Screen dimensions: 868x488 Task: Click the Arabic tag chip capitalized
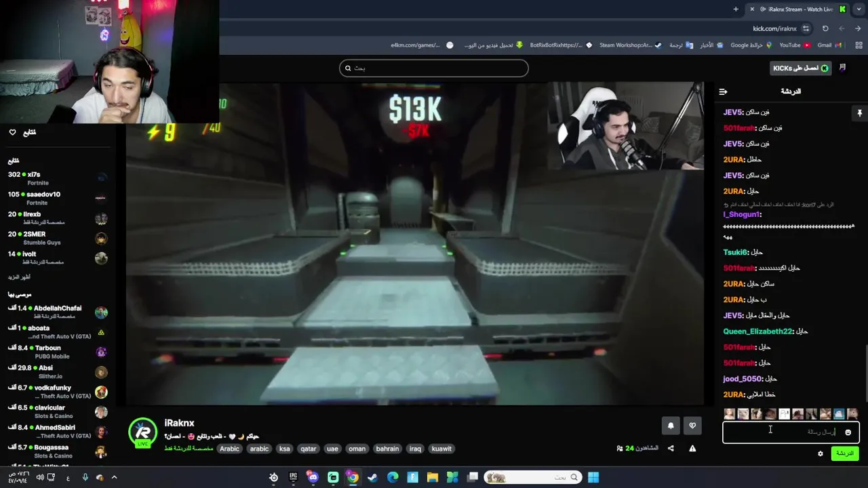229,449
